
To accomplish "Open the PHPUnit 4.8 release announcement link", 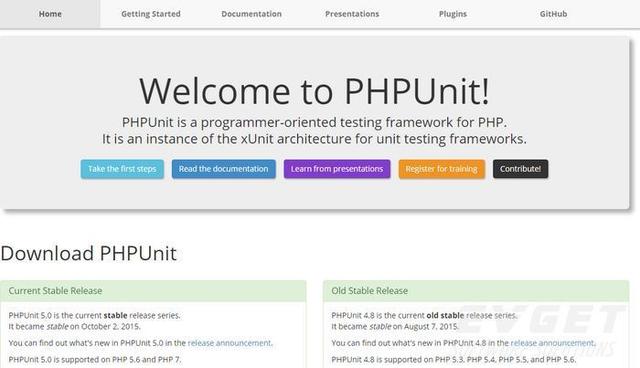I will 552,343.
